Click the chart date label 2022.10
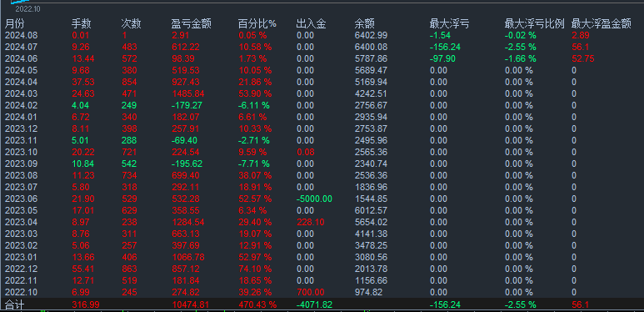 (x=28, y=8)
